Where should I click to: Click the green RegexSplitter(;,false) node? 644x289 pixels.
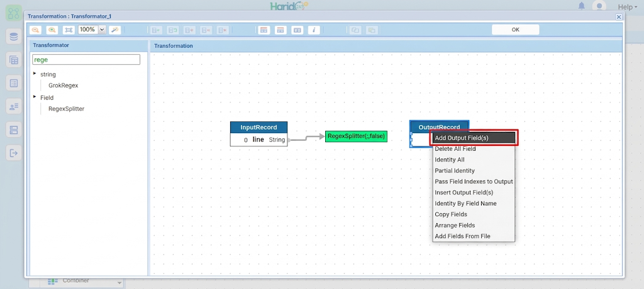point(356,136)
